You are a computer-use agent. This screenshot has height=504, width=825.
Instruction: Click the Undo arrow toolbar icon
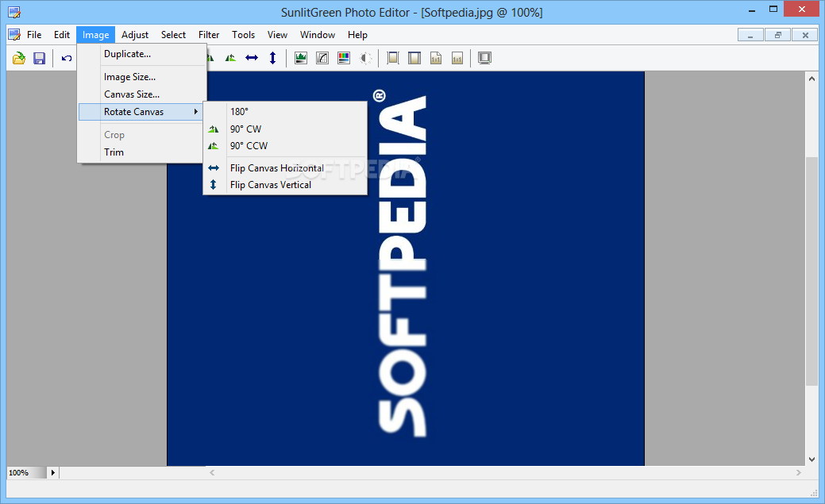(x=67, y=58)
